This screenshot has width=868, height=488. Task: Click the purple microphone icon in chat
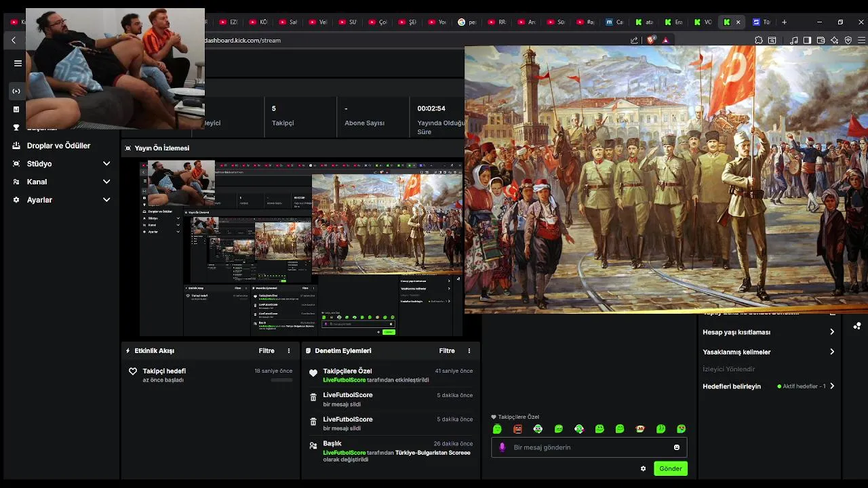pyautogui.click(x=502, y=447)
